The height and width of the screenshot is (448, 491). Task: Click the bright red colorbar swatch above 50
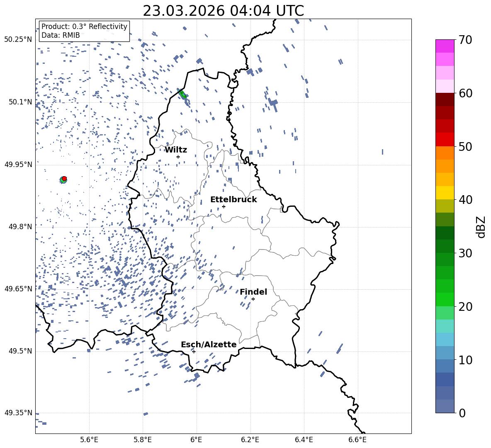pos(445,140)
